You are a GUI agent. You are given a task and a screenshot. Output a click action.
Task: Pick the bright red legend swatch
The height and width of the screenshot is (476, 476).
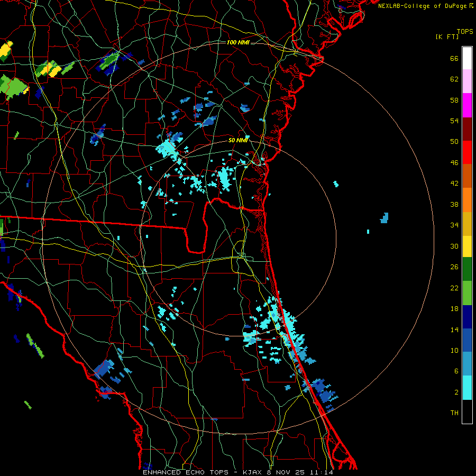click(467, 152)
